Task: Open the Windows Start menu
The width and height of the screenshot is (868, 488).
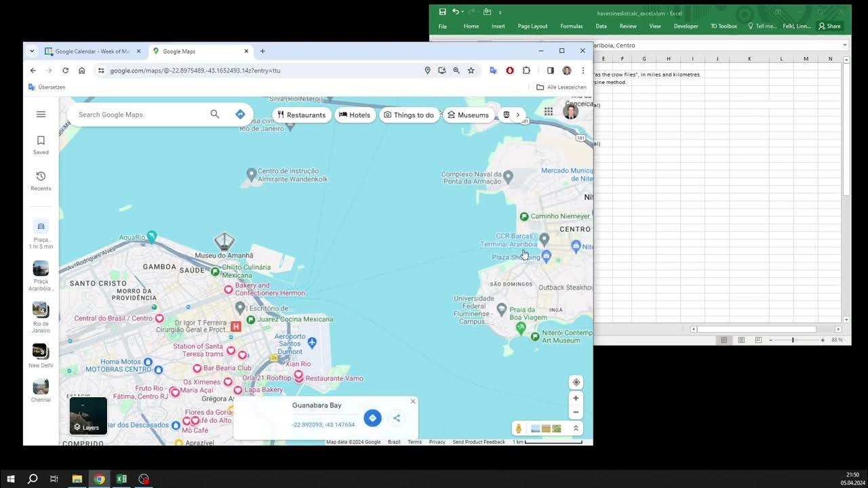Action: click(x=10, y=479)
